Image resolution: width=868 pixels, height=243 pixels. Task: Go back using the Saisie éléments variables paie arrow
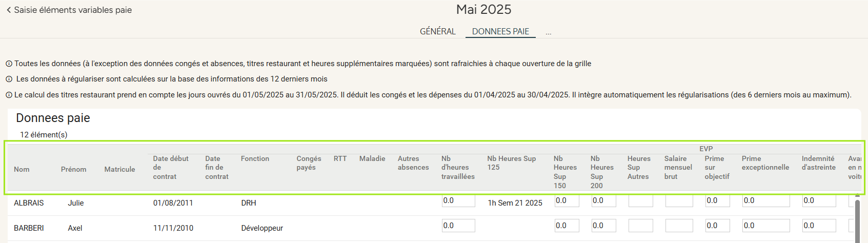[x=9, y=10]
